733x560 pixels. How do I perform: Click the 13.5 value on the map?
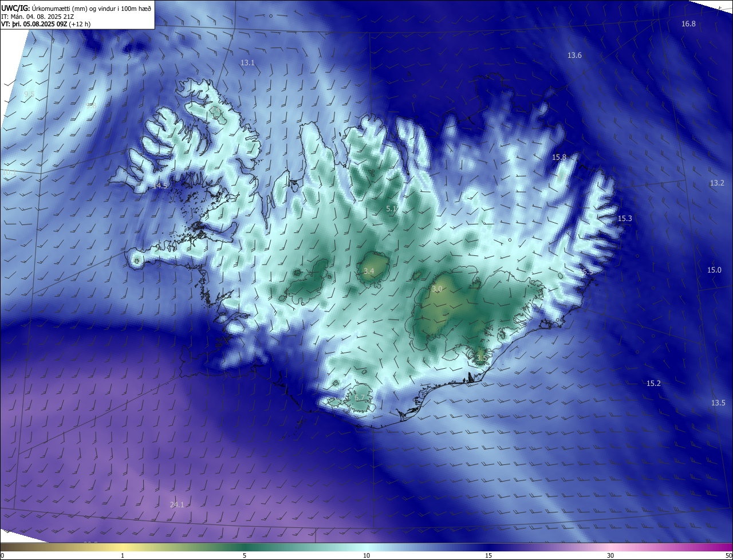coord(718,403)
